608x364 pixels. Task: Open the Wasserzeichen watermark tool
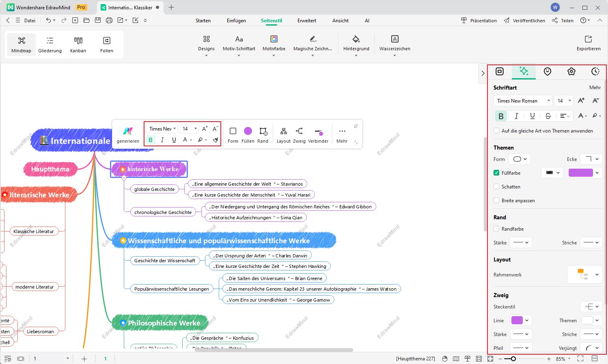coord(395,39)
